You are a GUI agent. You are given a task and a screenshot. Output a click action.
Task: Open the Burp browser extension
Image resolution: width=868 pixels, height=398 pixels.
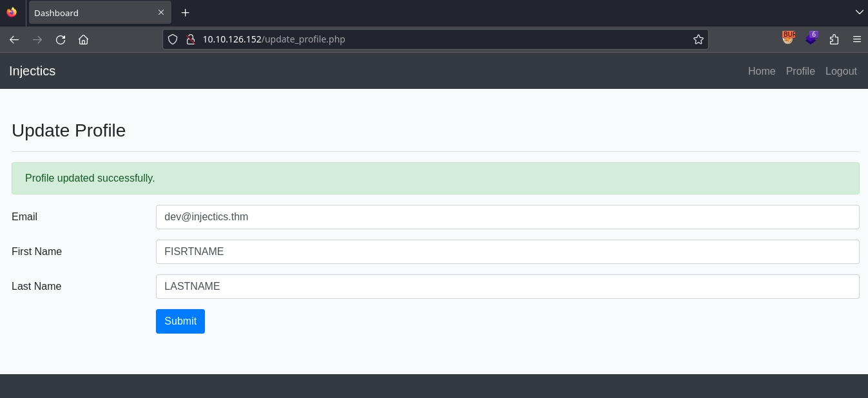click(x=788, y=39)
